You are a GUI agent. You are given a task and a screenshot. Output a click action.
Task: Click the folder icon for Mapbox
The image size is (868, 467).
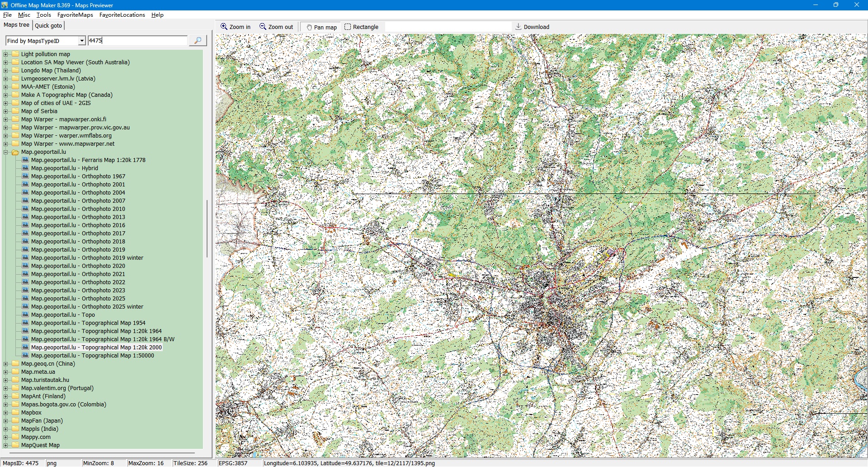(15, 413)
